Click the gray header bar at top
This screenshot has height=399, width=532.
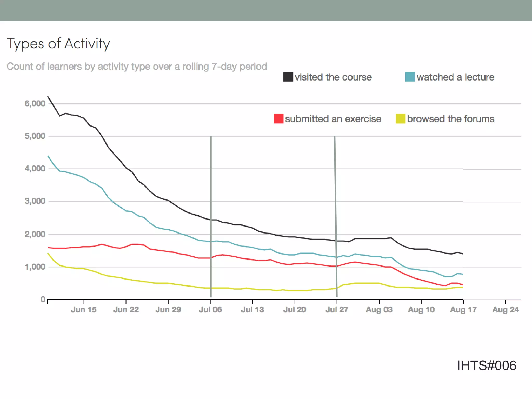tap(266, 10)
